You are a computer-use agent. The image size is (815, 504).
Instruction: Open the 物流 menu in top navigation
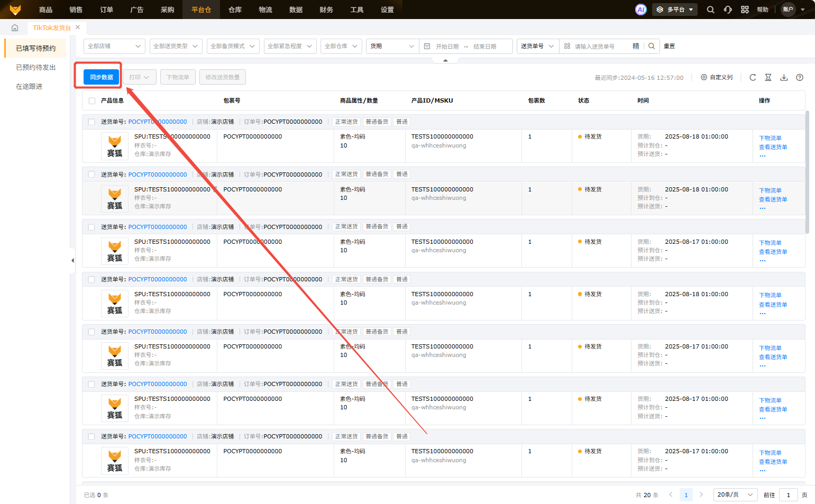(x=265, y=10)
